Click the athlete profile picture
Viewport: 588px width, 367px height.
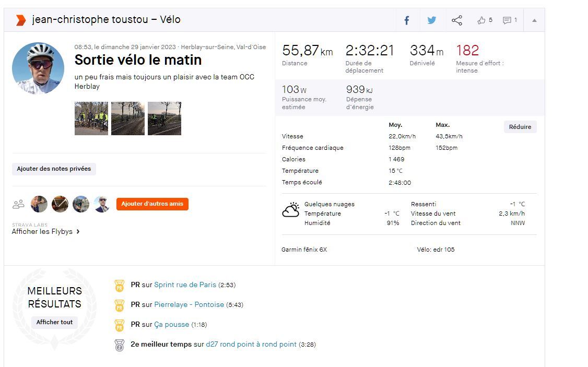38,68
